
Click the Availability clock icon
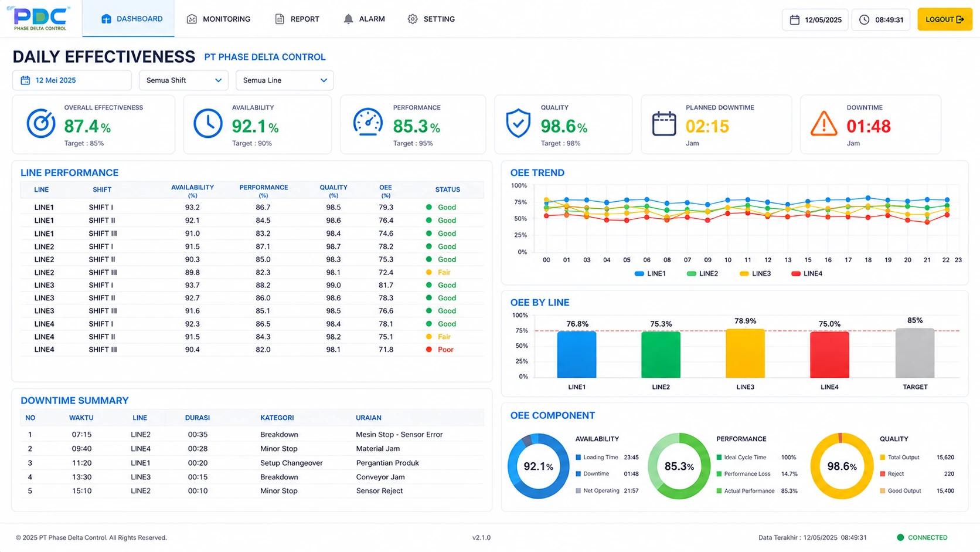[208, 124]
